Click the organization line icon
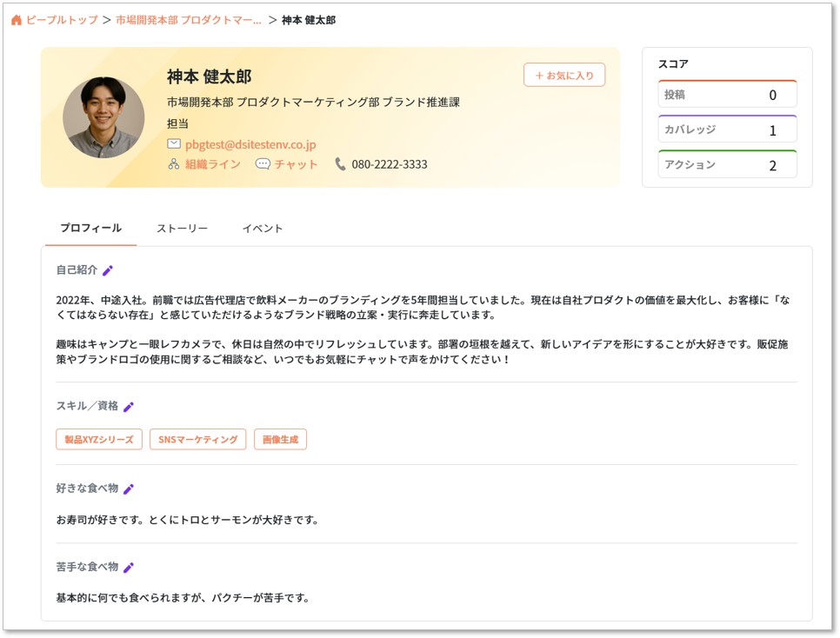The image size is (840, 638). click(x=174, y=164)
